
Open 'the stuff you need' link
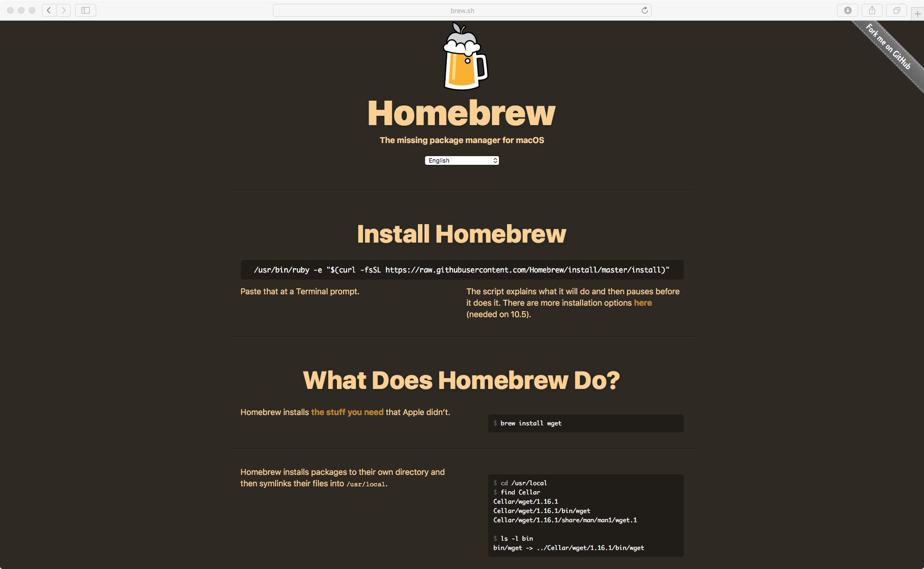347,412
